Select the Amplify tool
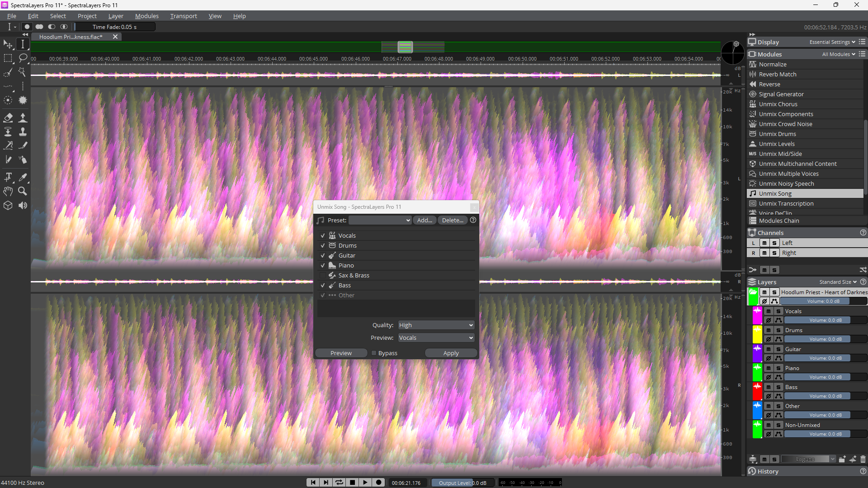 point(23,118)
